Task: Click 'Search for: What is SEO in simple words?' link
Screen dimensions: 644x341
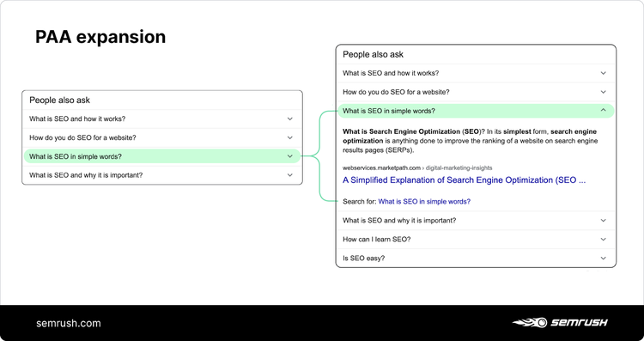Action: (x=424, y=201)
